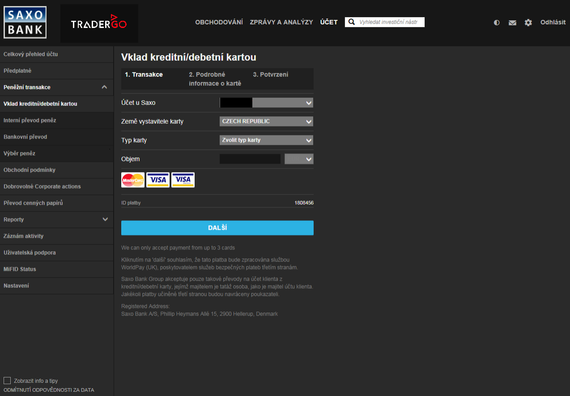Open the 'OBCHODOVÁNÍ' menu
The width and height of the screenshot is (570, 396).
coord(219,22)
